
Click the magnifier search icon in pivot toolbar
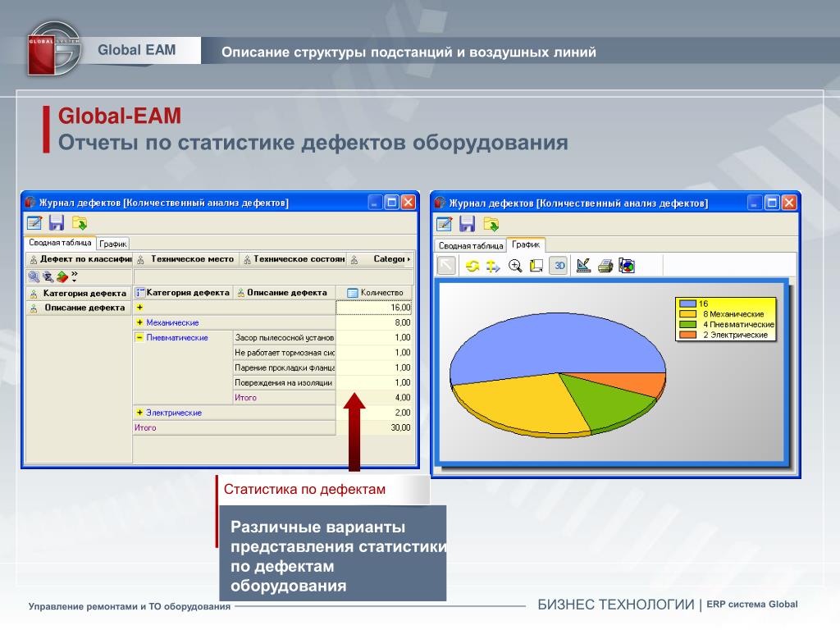tap(34, 276)
